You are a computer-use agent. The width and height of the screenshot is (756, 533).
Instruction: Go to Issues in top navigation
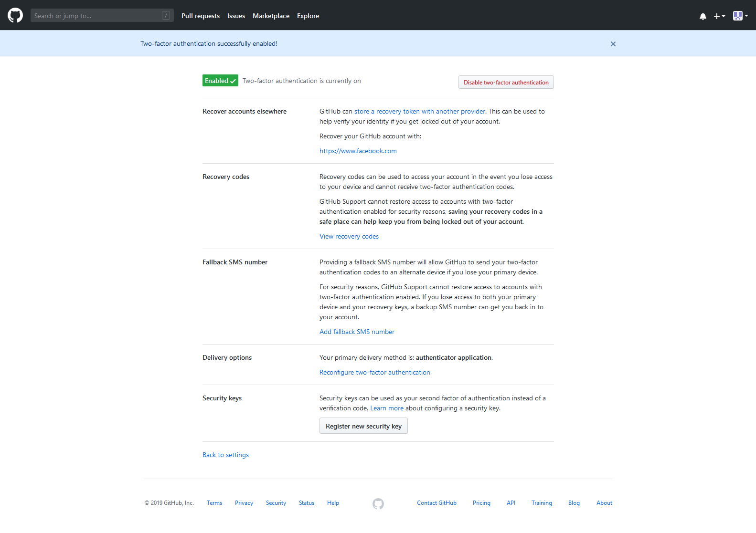[x=236, y=16]
